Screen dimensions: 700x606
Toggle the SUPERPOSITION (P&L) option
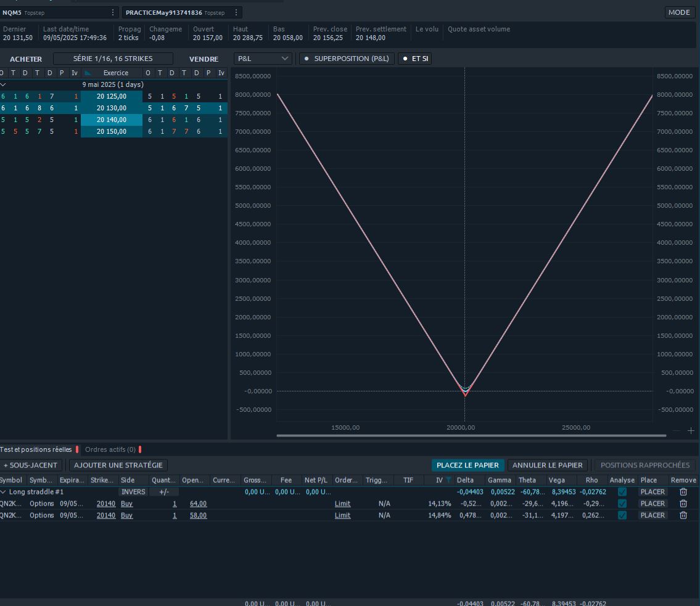[x=347, y=59]
